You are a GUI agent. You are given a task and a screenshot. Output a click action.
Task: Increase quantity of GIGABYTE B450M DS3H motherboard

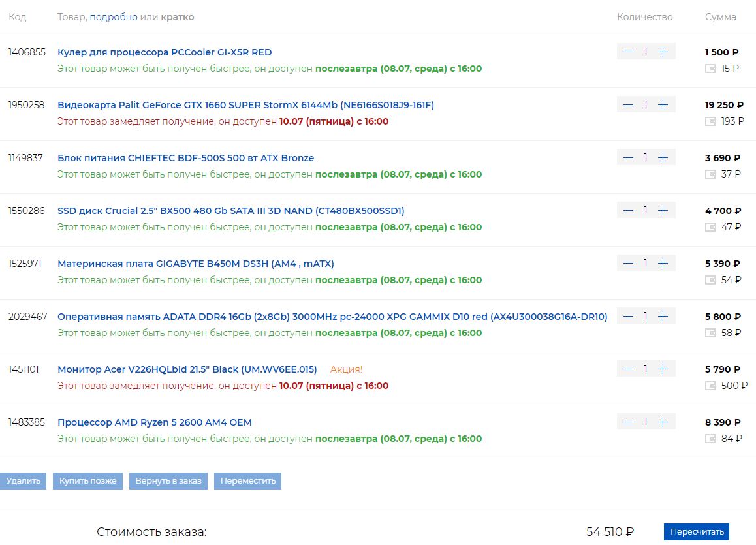[663, 263]
